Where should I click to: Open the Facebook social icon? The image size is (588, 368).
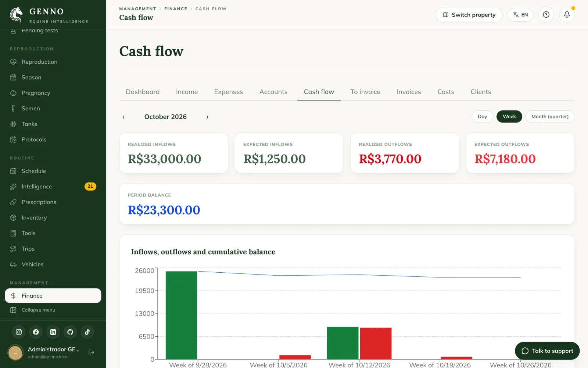(36, 332)
